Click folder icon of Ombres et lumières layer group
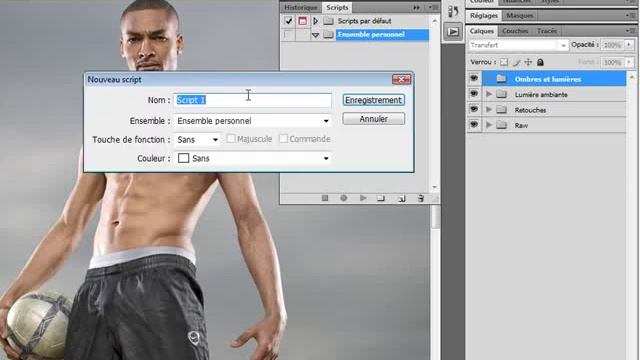This screenshot has height=360, width=640. tap(501, 78)
